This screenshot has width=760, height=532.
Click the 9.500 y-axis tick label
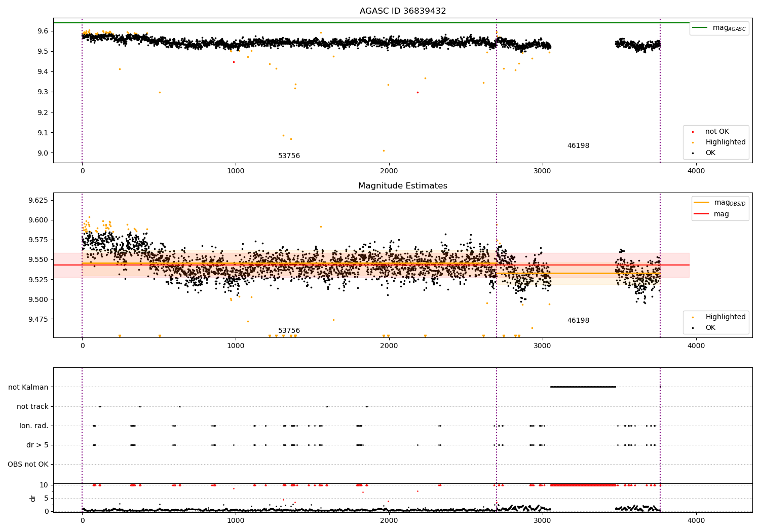click(x=38, y=299)
